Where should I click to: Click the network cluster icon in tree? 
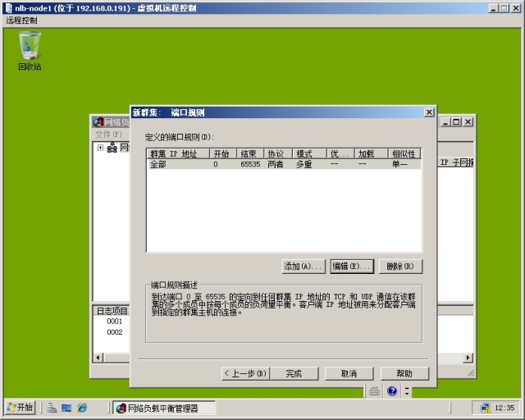112,148
